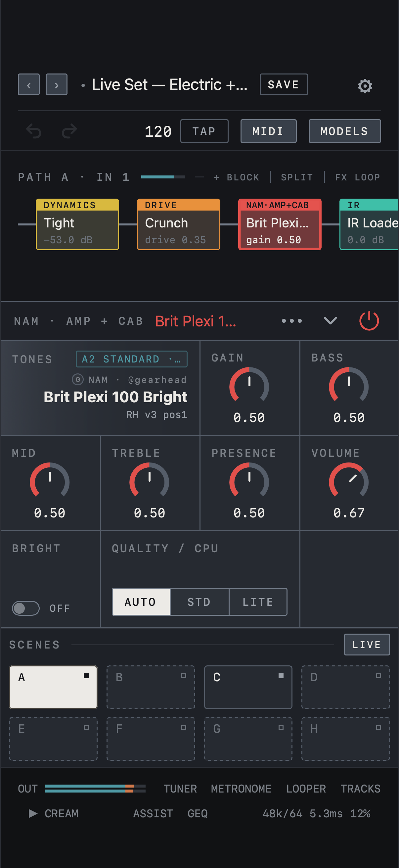Click the RH v3 pos1 capture text
The height and width of the screenshot is (868, 399).
pos(157,415)
